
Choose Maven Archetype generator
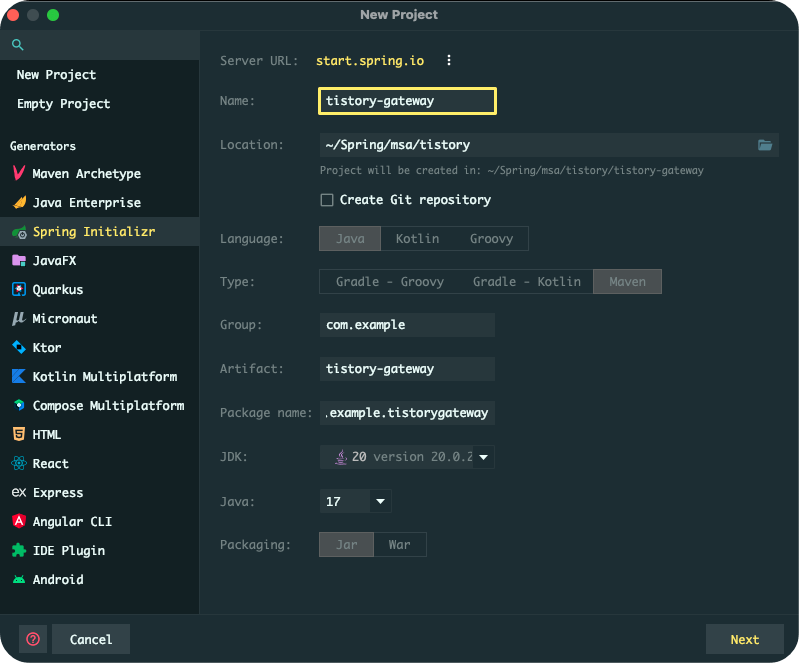[100, 174]
